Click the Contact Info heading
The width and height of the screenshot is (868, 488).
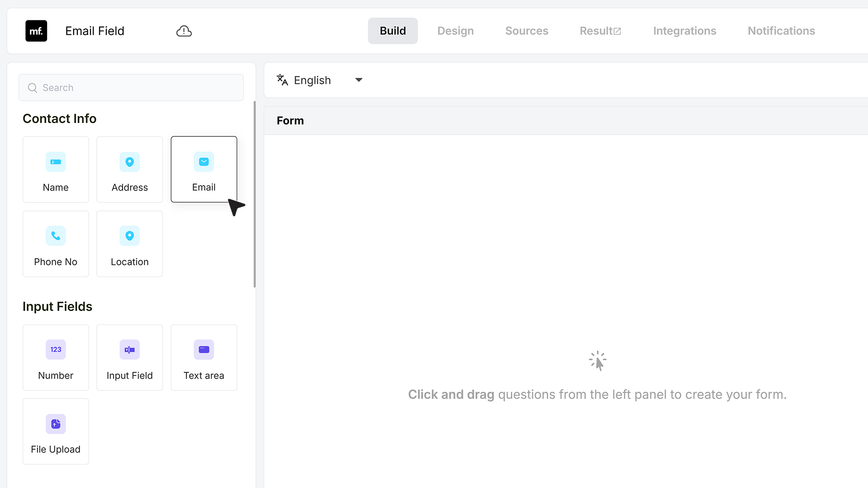60,118
